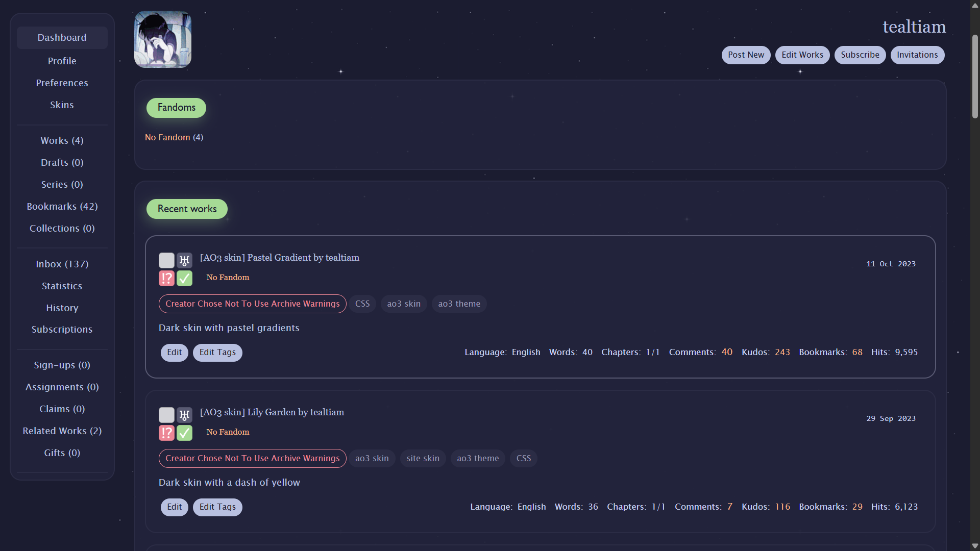This screenshot has height=551, width=980.
Task: Click the Post New button
Action: tap(746, 55)
